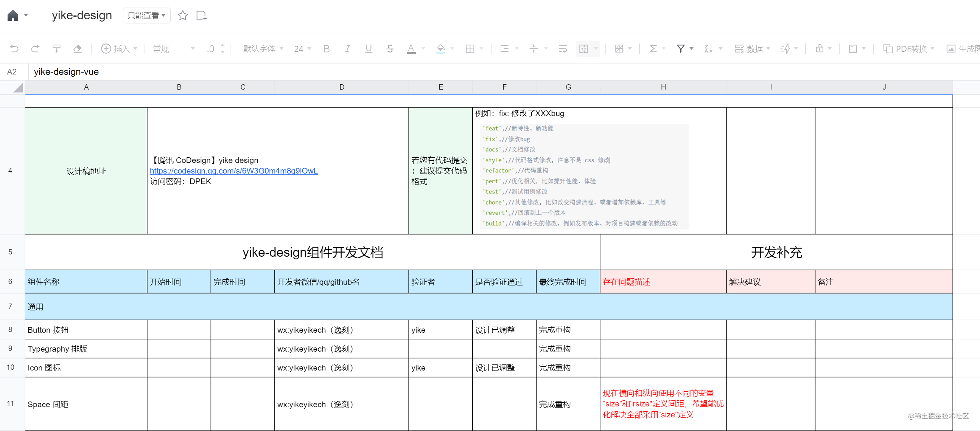Toggle text wrapping

tap(563, 49)
